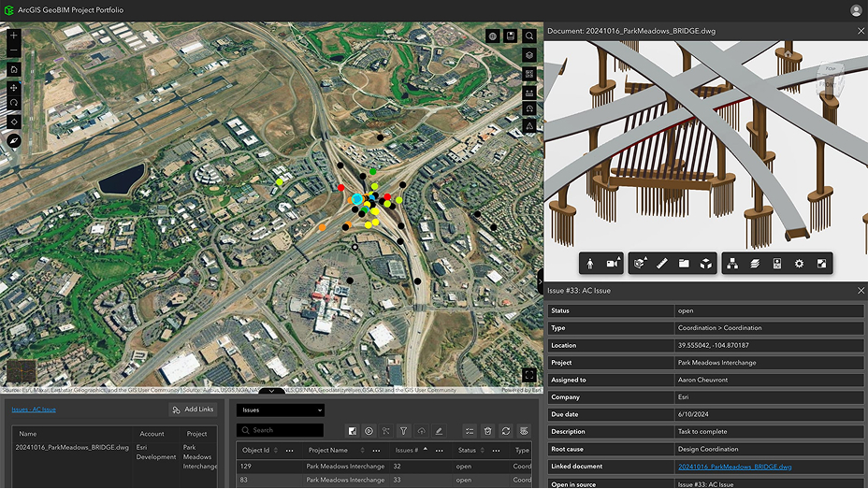Toggle viewer fullscreen mode
This screenshot has height=489, width=868.
(821, 264)
